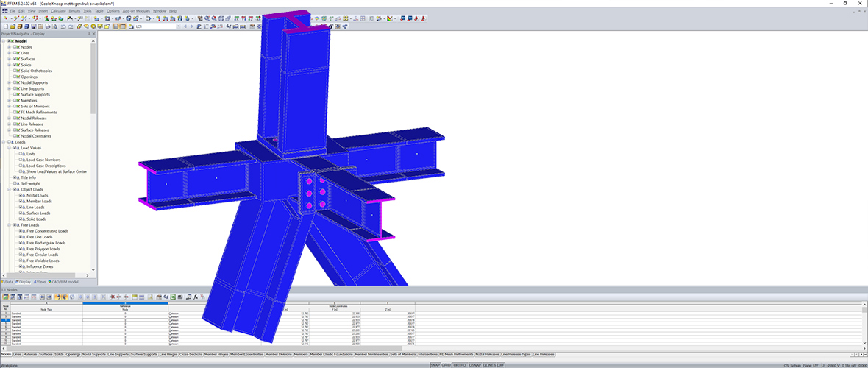Go to next load case arrow
This screenshot has width=868, height=368.
click(x=191, y=26)
